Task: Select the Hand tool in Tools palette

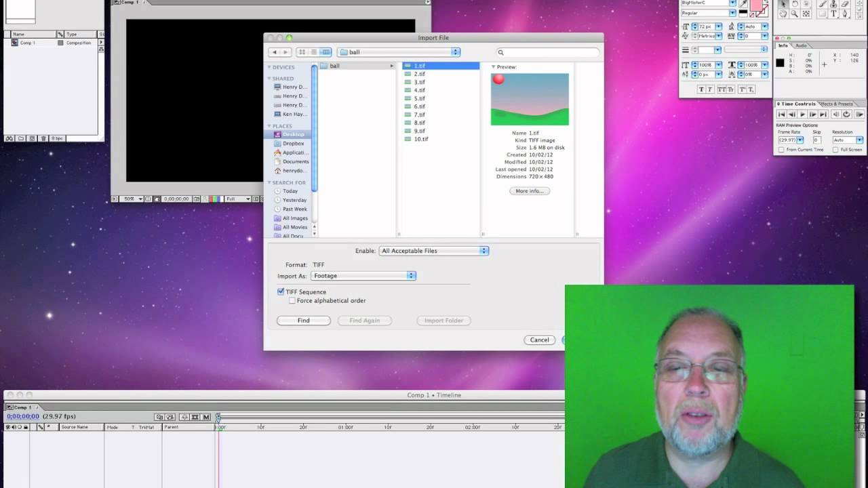Action: click(783, 14)
